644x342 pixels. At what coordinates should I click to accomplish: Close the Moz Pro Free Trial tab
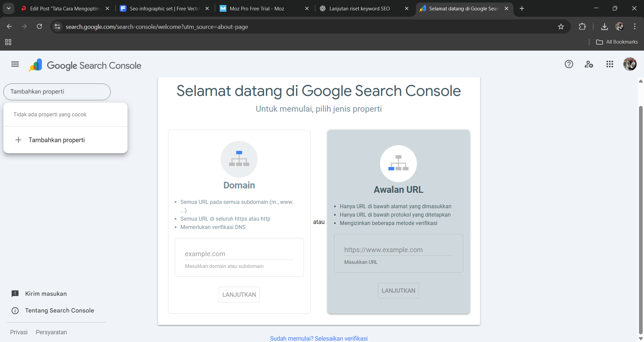click(x=307, y=8)
